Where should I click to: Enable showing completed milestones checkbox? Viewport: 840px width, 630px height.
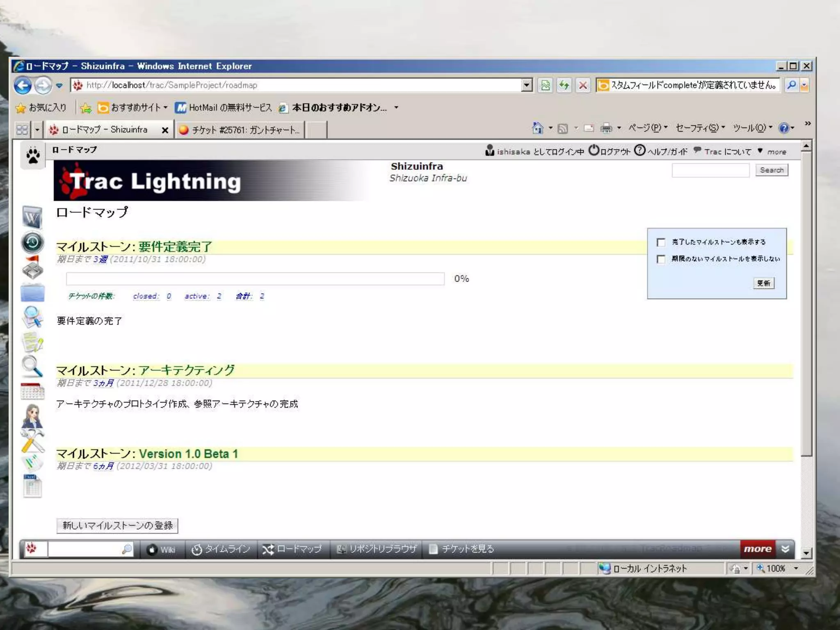click(661, 242)
